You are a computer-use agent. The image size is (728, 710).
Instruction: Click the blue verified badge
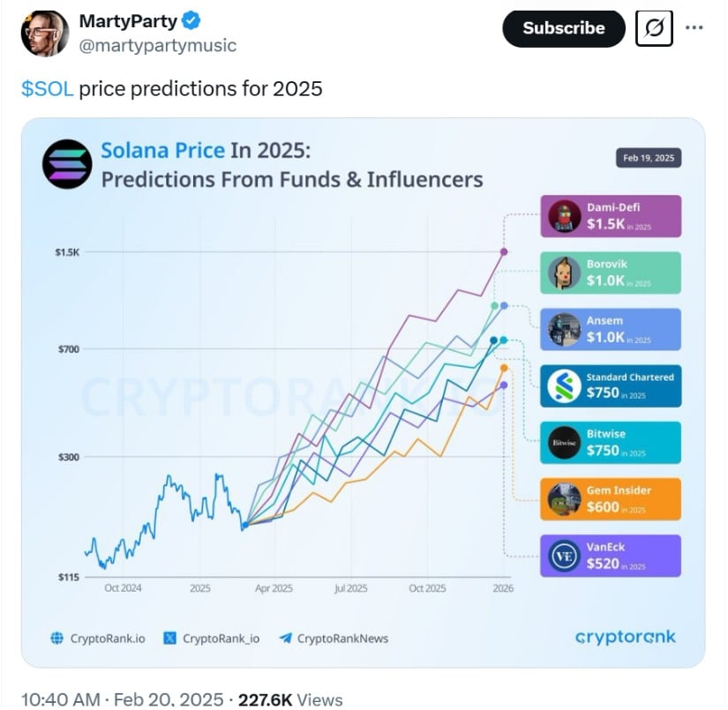(x=191, y=21)
